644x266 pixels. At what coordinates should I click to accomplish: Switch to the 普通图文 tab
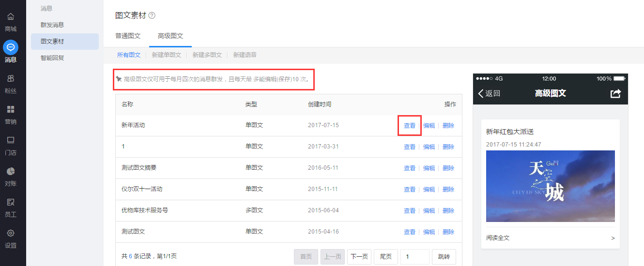point(128,36)
